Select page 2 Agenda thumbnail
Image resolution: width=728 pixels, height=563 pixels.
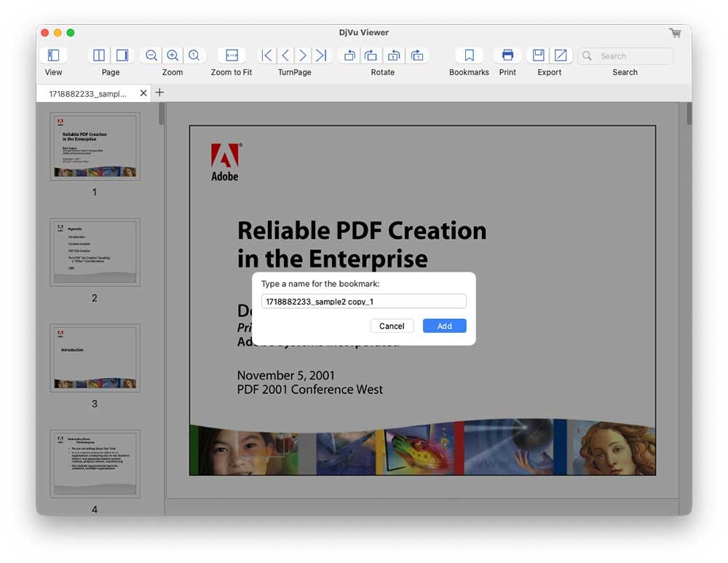click(95, 252)
